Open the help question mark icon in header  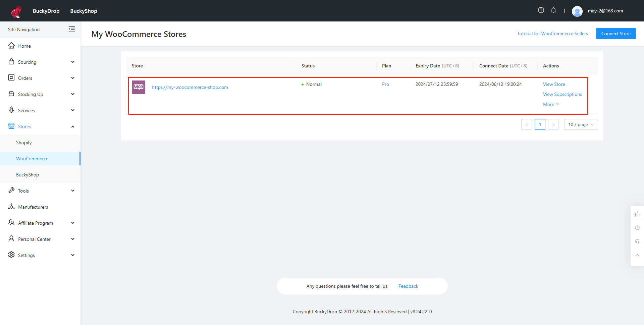[x=541, y=10]
